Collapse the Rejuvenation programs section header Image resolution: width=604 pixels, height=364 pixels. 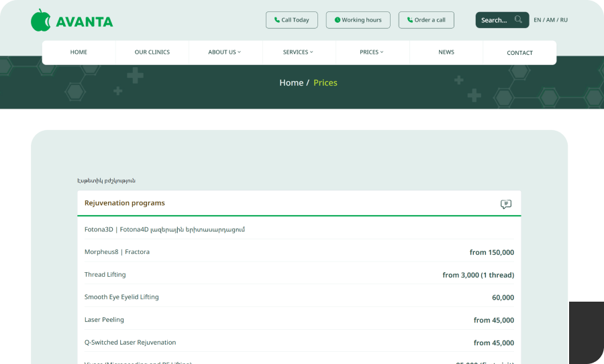point(299,203)
